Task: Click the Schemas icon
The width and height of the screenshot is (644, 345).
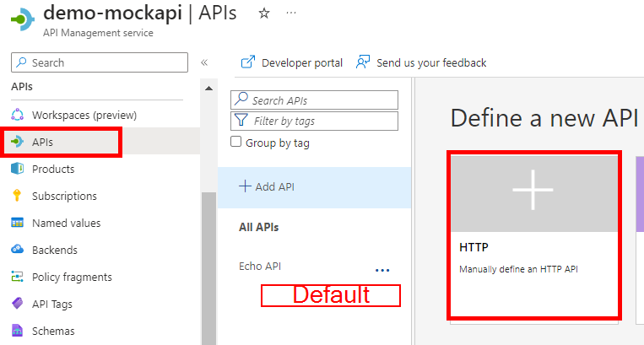Action: click(x=17, y=330)
